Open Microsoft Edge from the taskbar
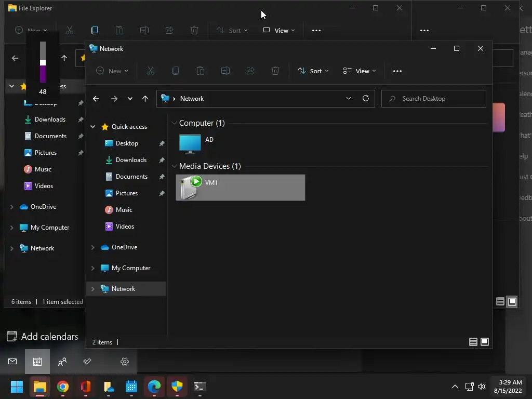 pyautogui.click(x=154, y=387)
